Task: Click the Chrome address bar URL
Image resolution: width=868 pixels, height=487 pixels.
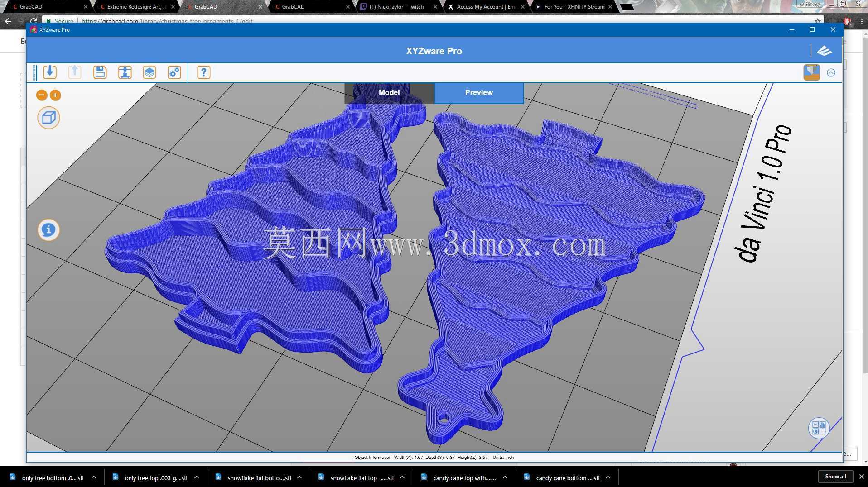Action: pyautogui.click(x=167, y=21)
